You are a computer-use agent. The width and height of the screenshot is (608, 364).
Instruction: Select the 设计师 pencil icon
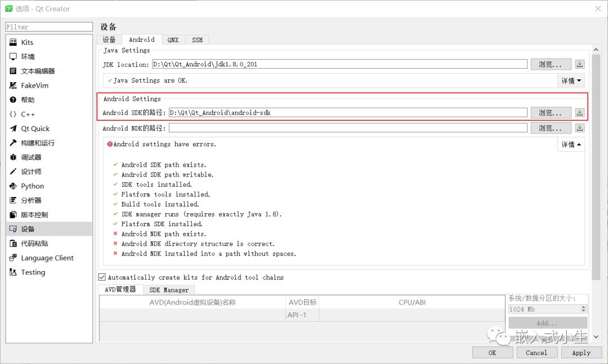(x=13, y=172)
